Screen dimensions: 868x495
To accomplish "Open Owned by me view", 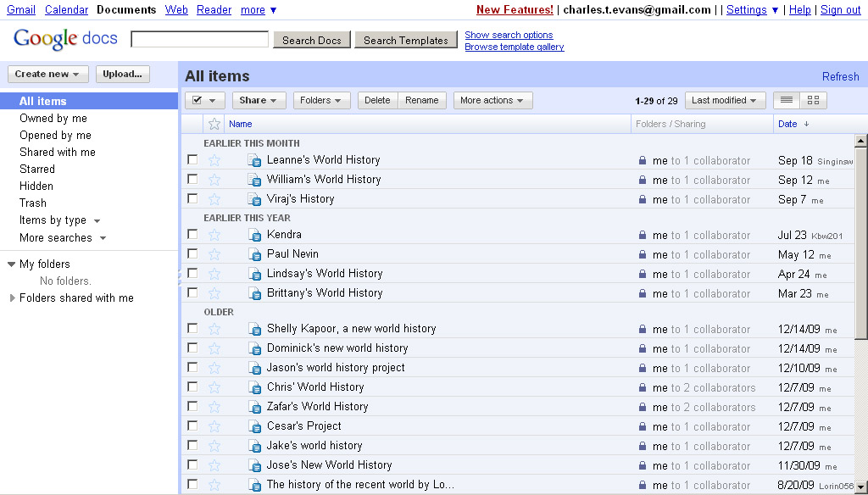I will pyautogui.click(x=53, y=119).
